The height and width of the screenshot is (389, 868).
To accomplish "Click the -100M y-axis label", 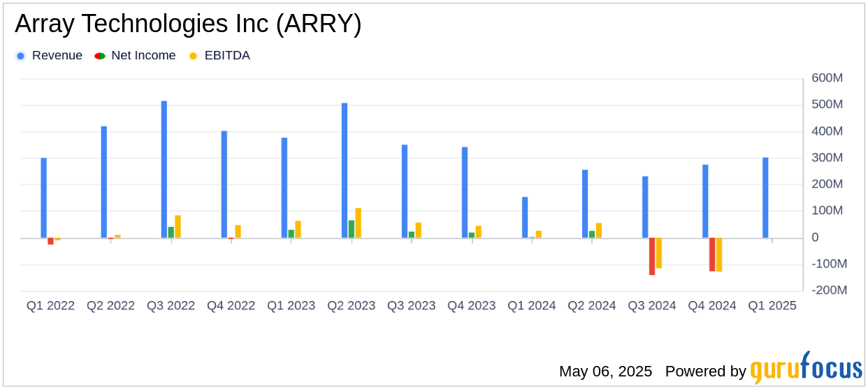I will [829, 264].
